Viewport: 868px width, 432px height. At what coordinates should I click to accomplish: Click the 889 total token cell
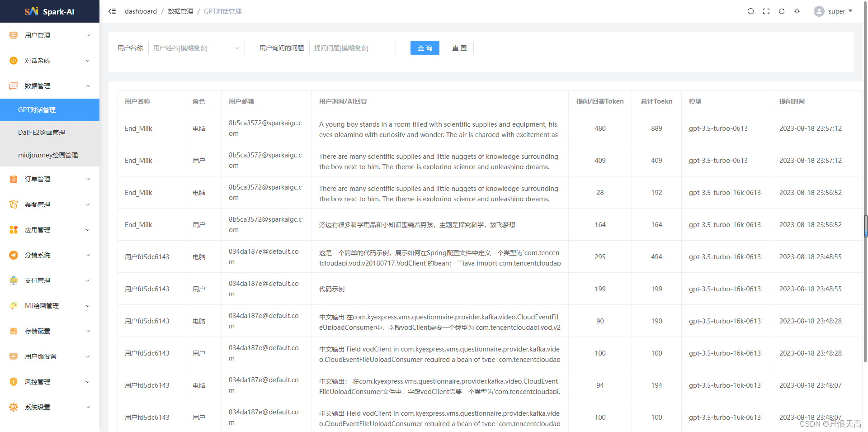(656, 128)
